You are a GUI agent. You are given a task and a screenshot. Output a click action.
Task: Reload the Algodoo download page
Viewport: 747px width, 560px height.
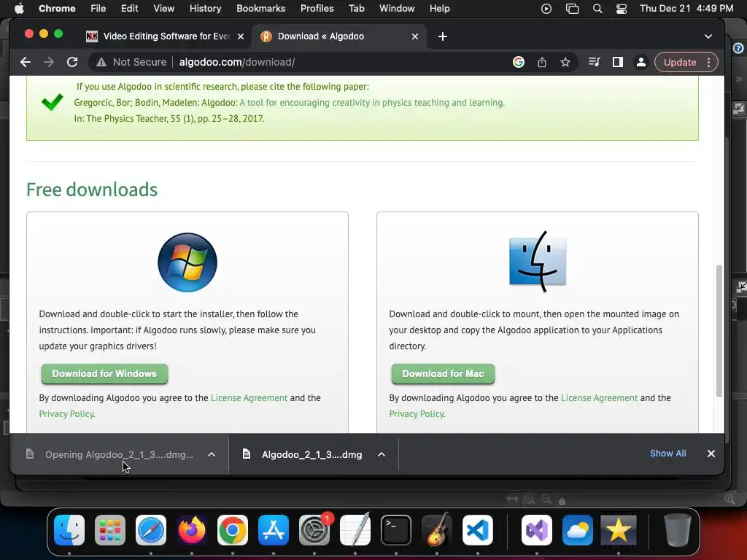click(72, 62)
